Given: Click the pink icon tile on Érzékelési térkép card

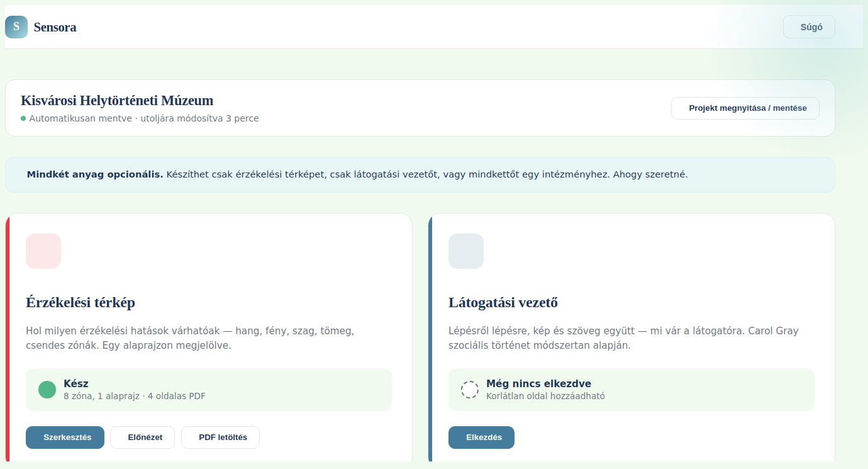Looking at the screenshot, I should 43,251.
